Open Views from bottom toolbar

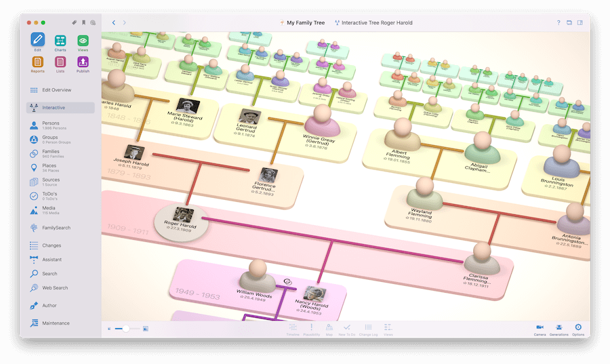pos(388,329)
